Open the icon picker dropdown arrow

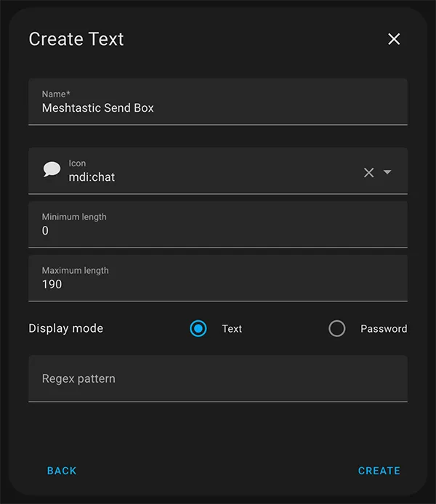tap(387, 172)
